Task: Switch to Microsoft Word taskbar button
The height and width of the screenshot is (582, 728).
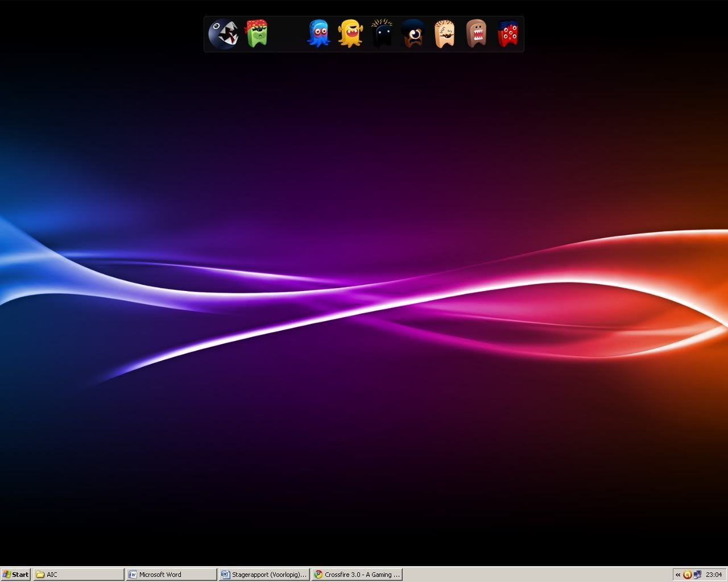Action: click(171, 575)
